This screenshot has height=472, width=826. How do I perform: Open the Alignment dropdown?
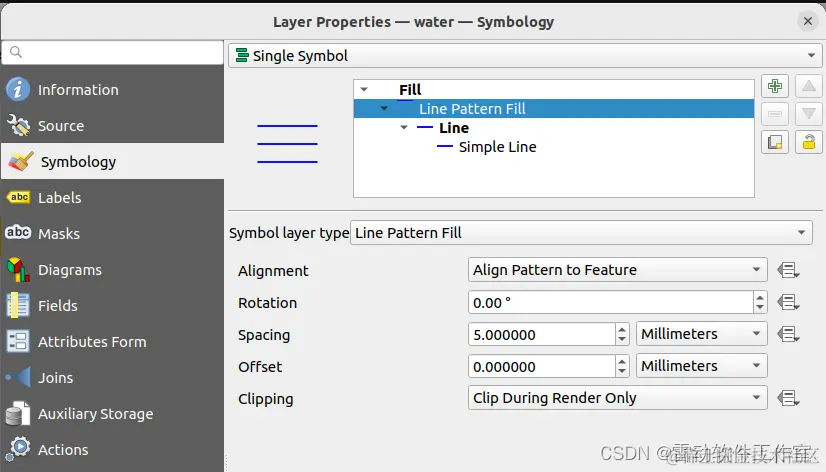[x=617, y=270]
